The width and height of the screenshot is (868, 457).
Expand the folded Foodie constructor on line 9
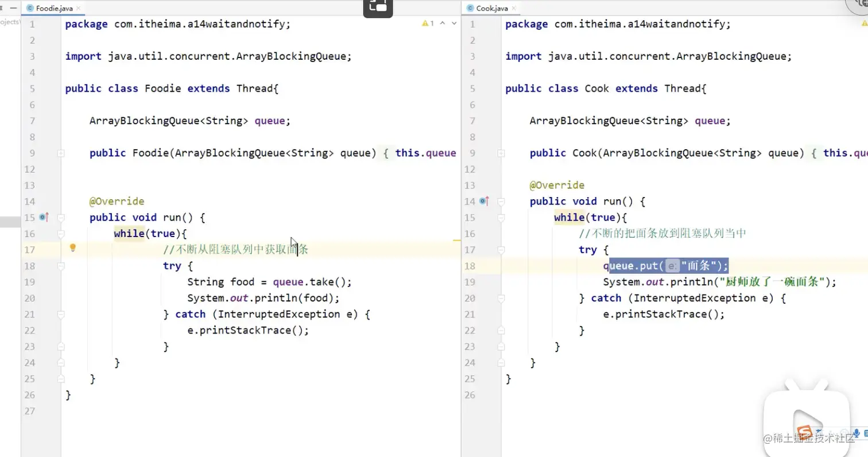[x=61, y=153]
